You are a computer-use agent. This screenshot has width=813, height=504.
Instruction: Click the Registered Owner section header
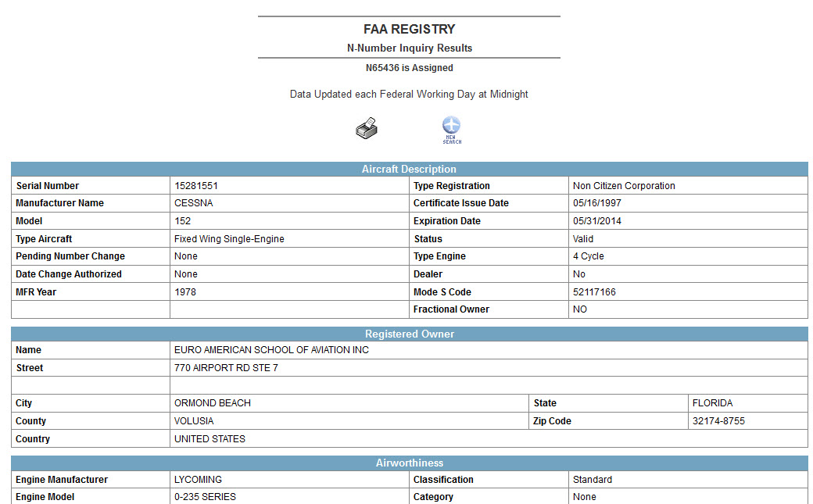(409, 334)
